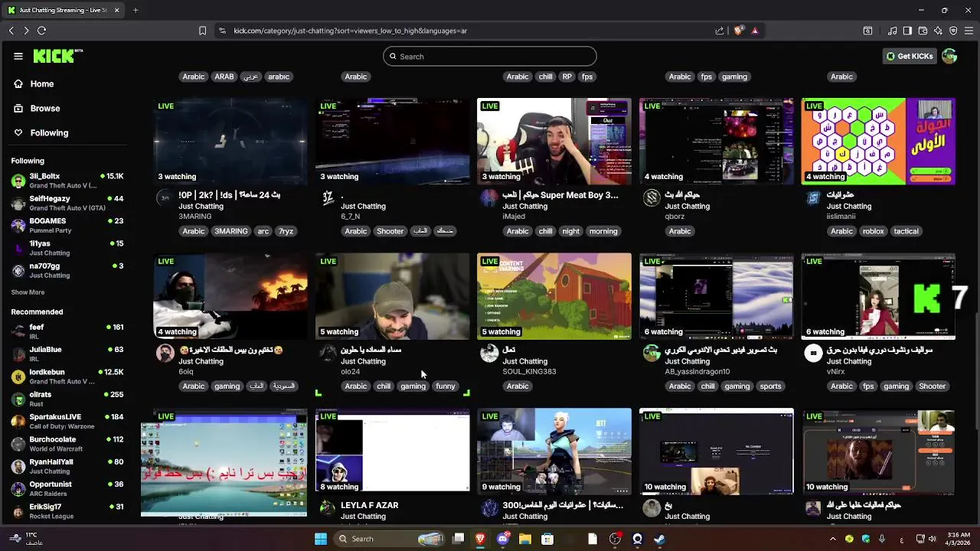Show hidden system tray icons
This screenshot has height=551, width=980.
coord(833,539)
